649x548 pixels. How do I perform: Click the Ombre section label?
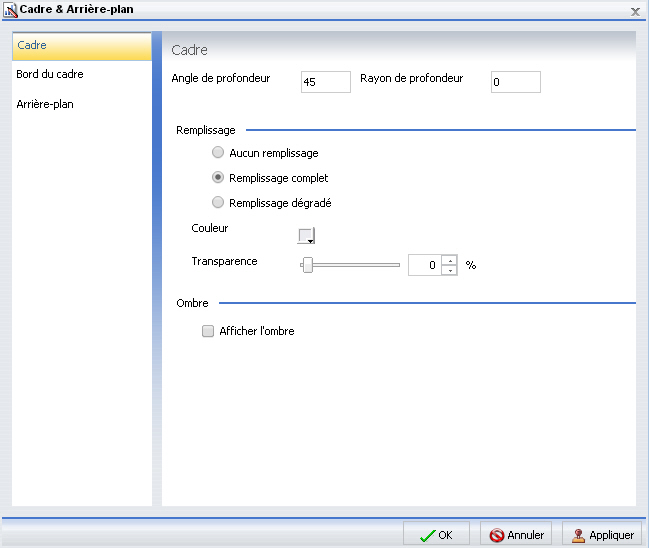coord(192,303)
